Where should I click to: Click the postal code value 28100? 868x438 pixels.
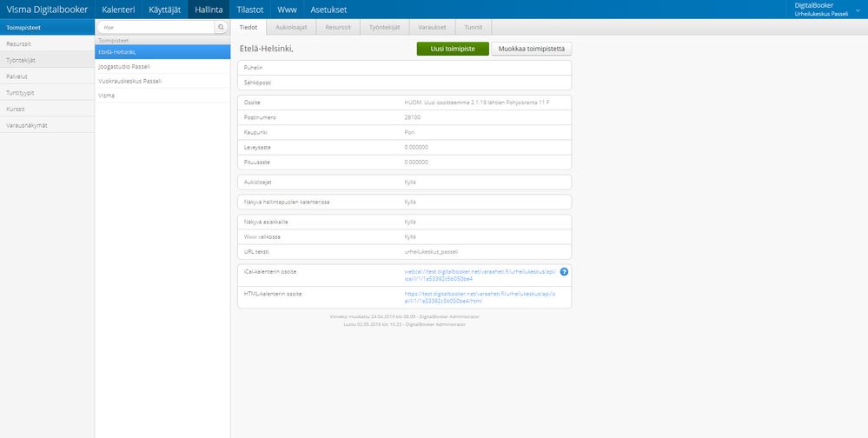(413, 117)
